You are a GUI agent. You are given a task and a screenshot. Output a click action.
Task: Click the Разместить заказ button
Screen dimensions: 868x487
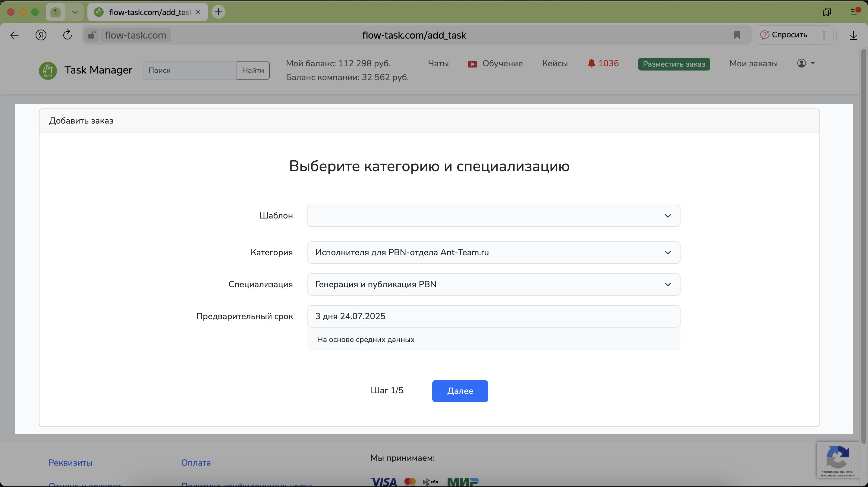(x=674, y=64)
